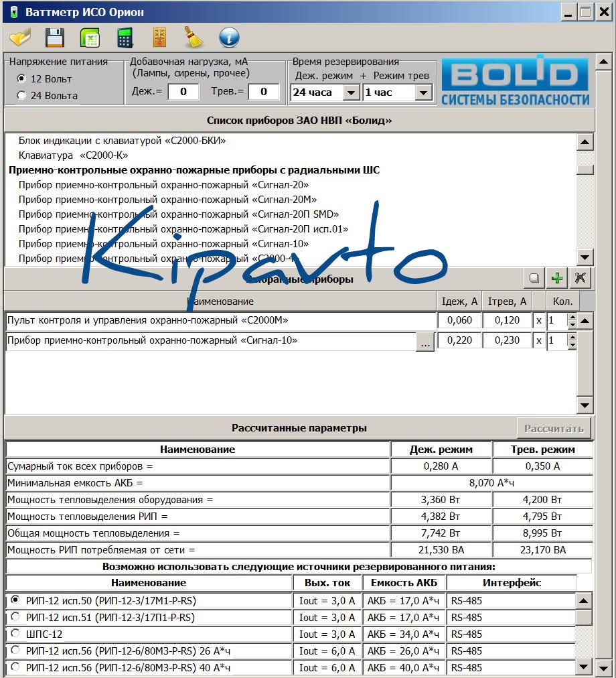616x678 pixels.
Task: Click device list scrollbar thumb
Action: 585,169
